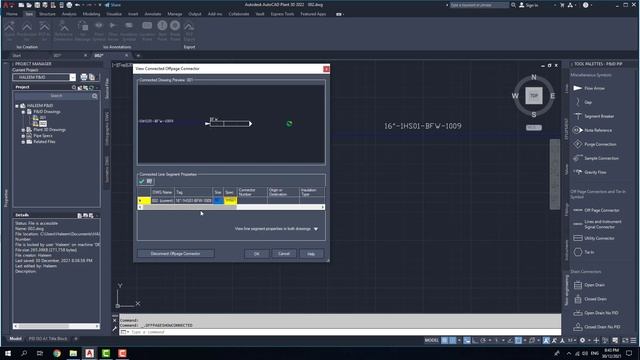Expand the Plant 3D Drawings folder

point(23,130)
